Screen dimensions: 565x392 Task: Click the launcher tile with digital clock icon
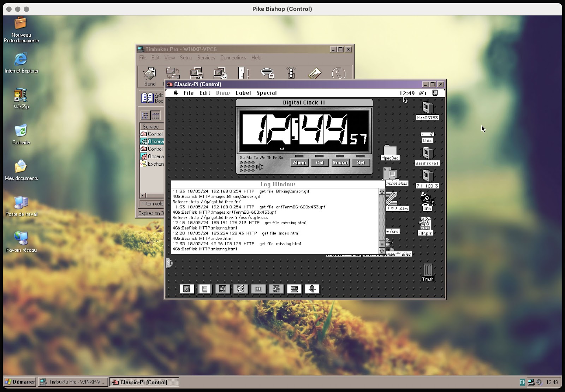[x=294, y=289]
